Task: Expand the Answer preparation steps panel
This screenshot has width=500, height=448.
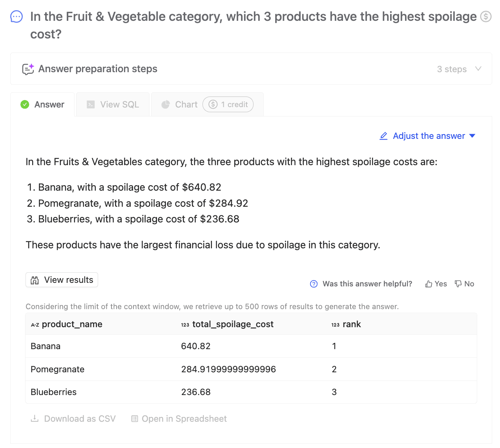Action: pos(98,69)
